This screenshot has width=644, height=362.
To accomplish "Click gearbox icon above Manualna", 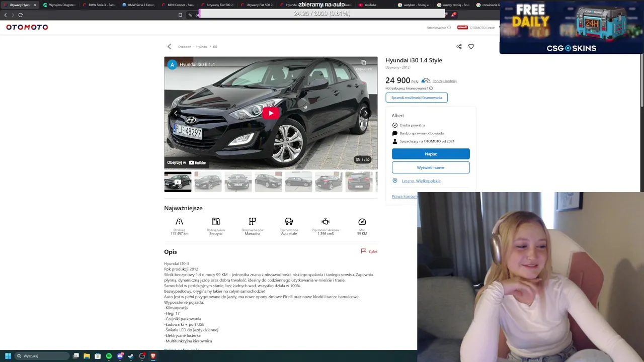I will coord(253,222).
